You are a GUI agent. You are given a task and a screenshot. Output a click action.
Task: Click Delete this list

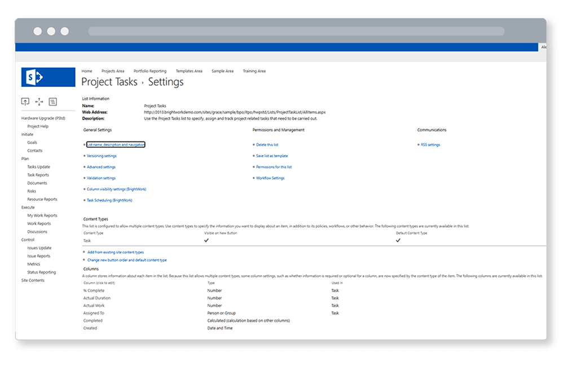[x=267, y=145]
